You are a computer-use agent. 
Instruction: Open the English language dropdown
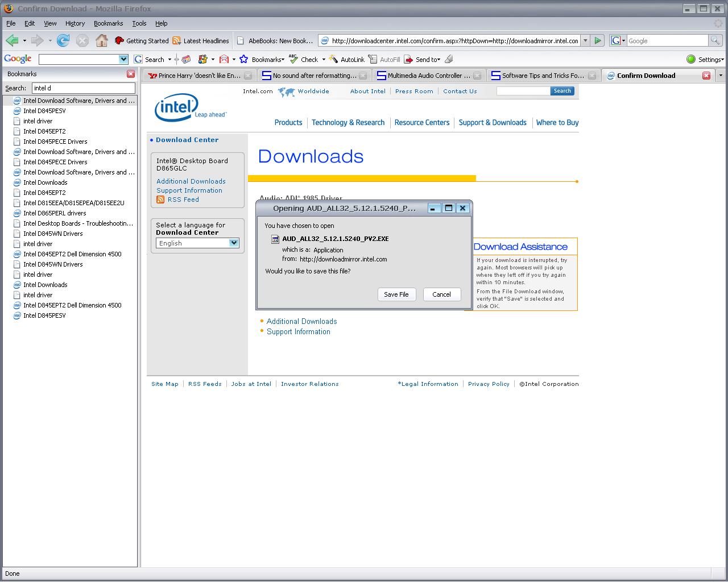click(x=197, y=243)
